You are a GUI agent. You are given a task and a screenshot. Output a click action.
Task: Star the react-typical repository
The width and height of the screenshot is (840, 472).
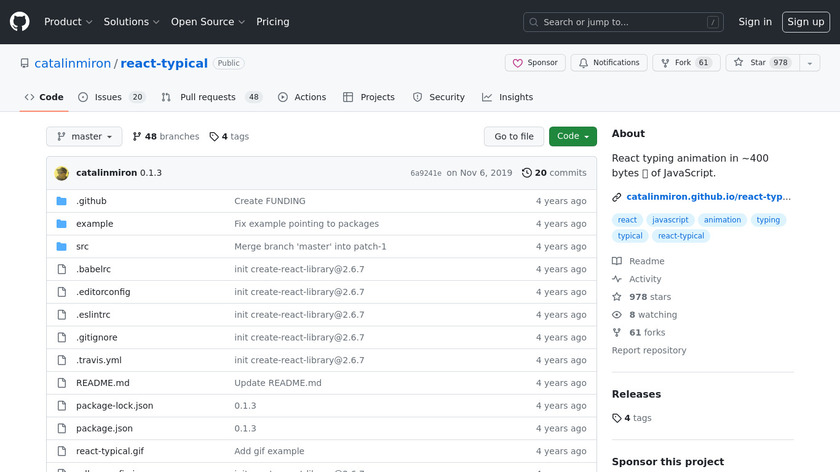coord(759,63)
